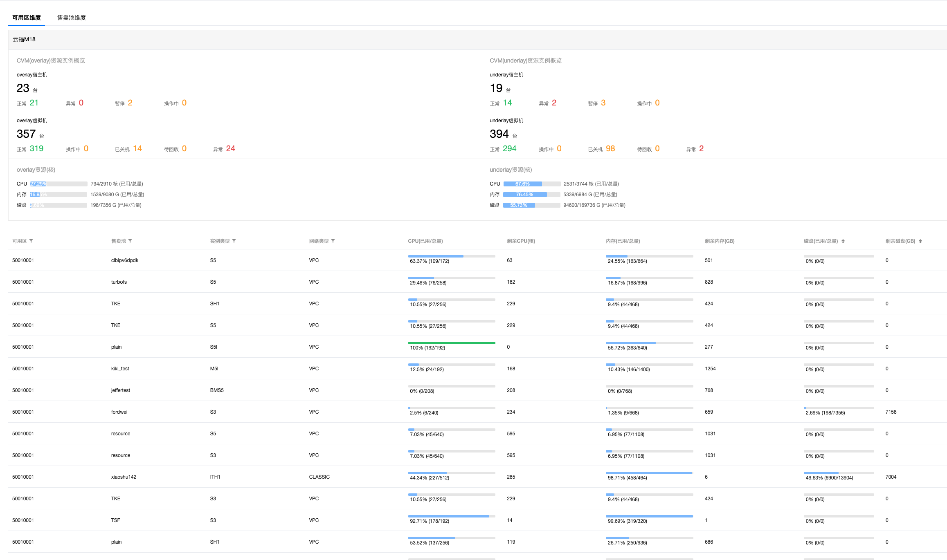The height and width of the screenshot is (560, 947).
Task: Open the 实例类型 column filter icon
Action: 234,241
